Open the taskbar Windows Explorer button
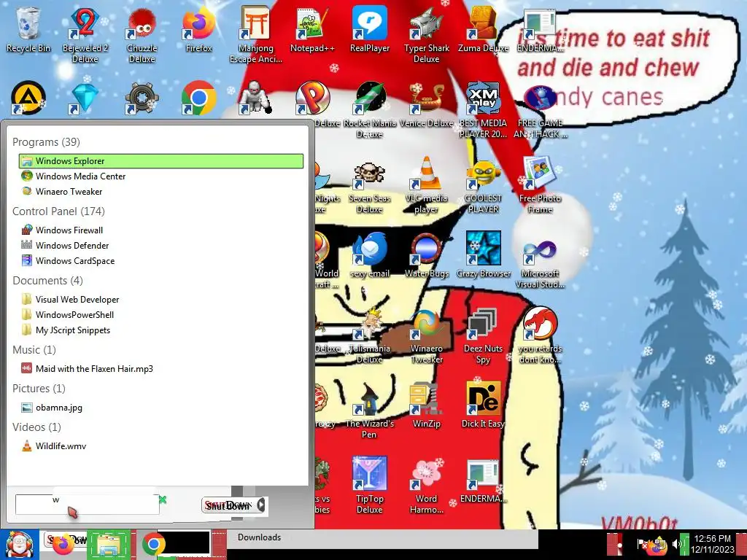747x560 pixels. (109, 544)
